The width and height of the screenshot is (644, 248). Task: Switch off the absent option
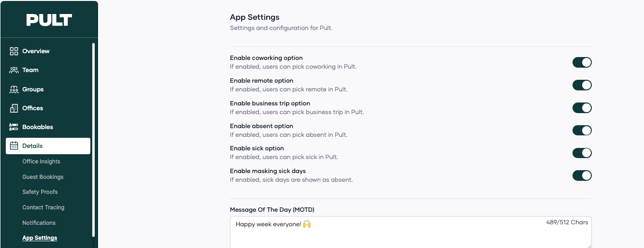click(582, 131)
